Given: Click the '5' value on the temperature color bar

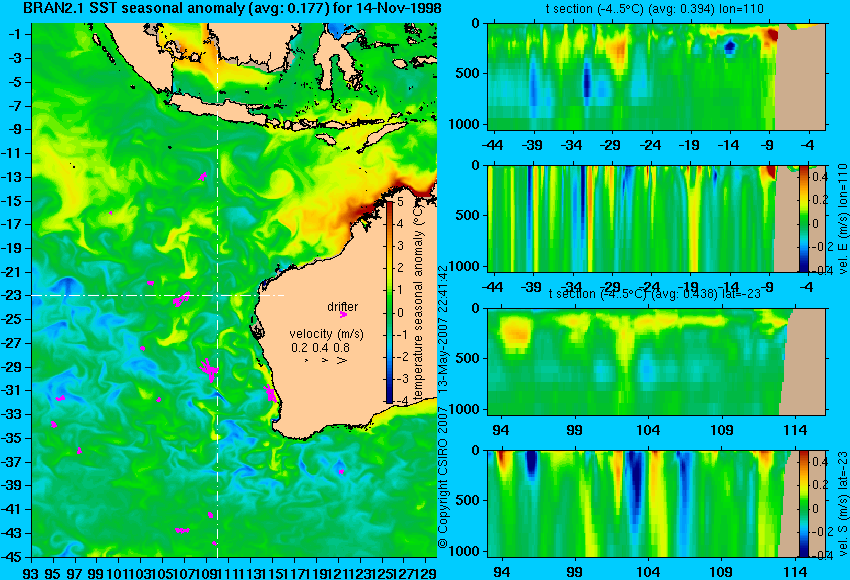Looking at the screenshot, I should click(400, 202).
